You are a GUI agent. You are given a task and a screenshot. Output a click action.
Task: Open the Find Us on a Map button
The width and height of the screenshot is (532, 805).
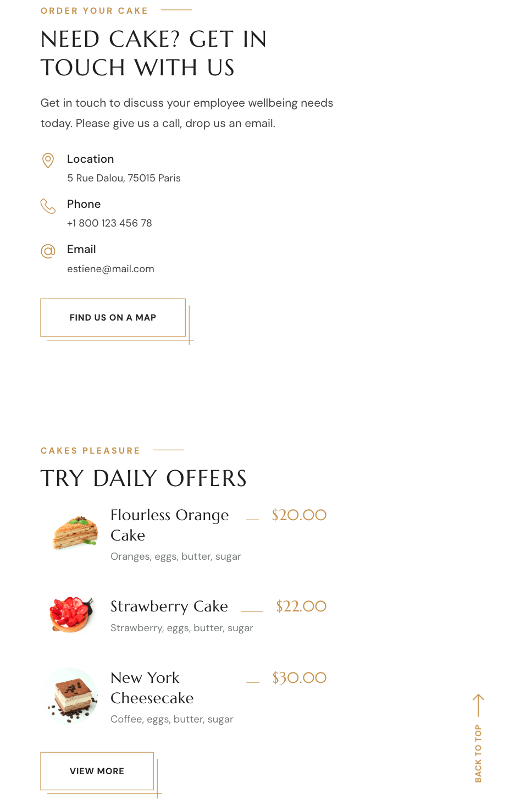(x=113, y=317)
